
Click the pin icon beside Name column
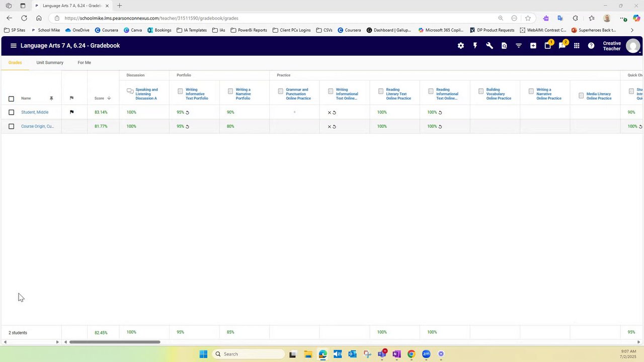[x=51, y=99]
